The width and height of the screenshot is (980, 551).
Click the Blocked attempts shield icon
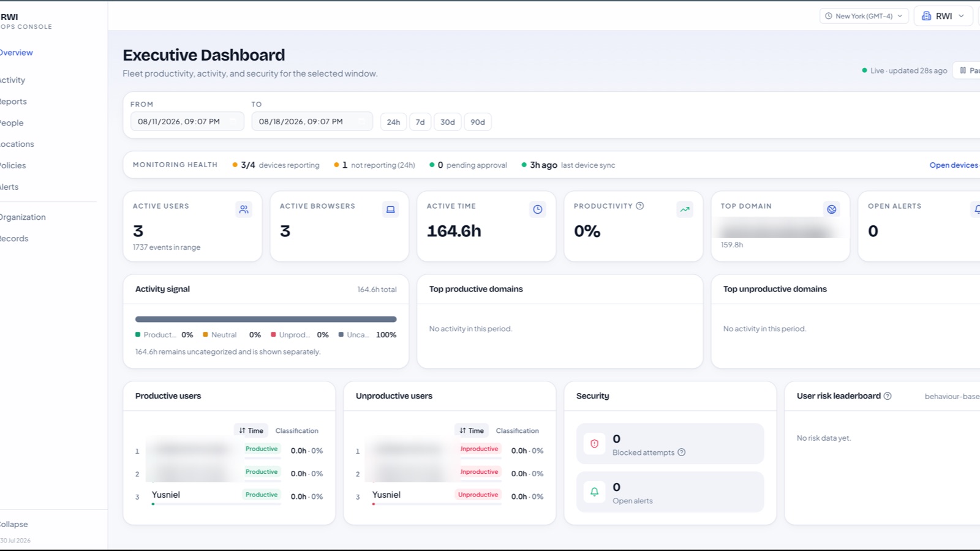594,444
